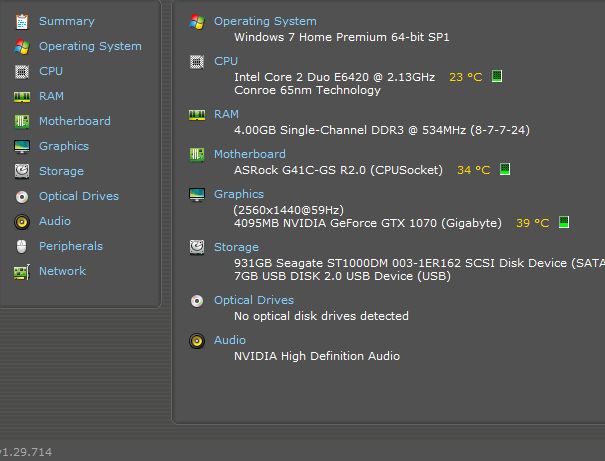This screenshot has height=461, width=605.
Task: Open the Summary section in sidebar
Action: click(67, 22)
